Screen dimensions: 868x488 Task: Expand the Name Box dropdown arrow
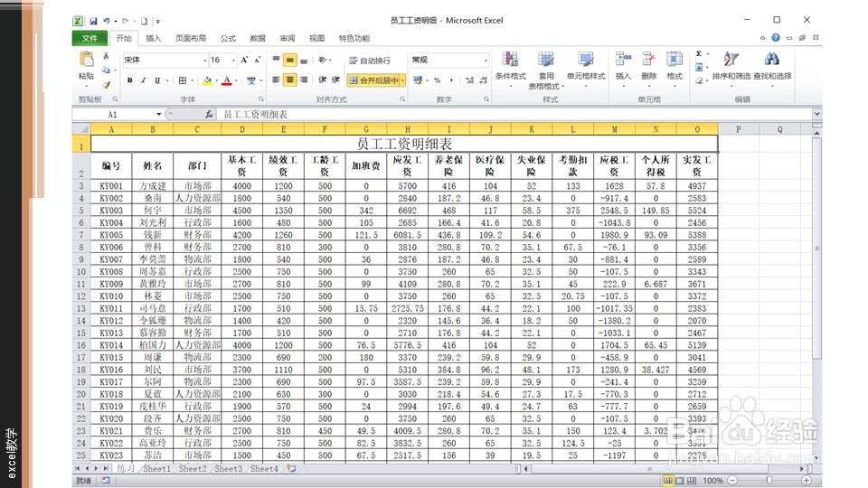(158, 114)
